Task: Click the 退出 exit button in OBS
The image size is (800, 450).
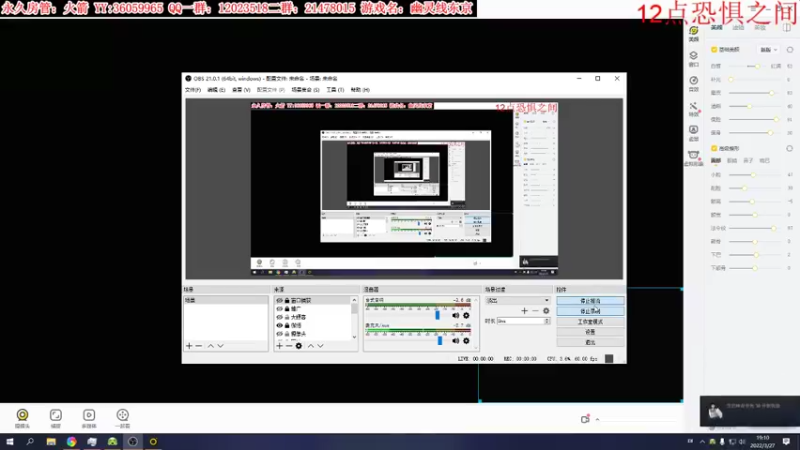Action: (x=590, y=342)
